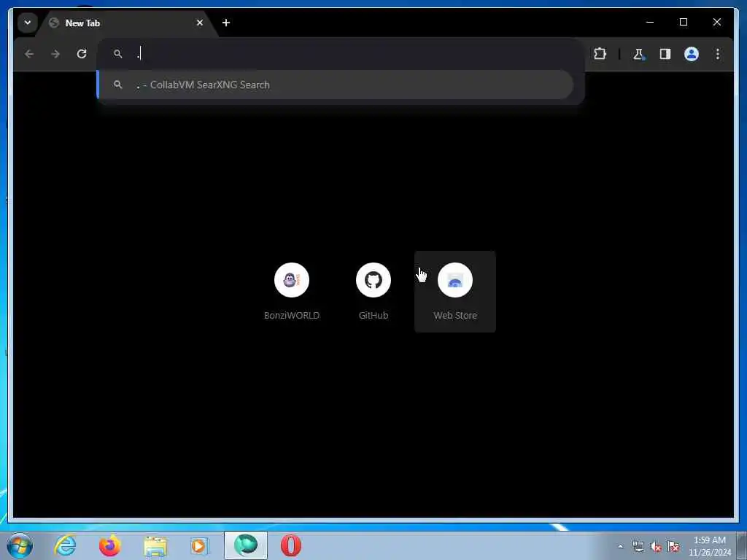Go forward using the forward arrow

pos(55,54)
